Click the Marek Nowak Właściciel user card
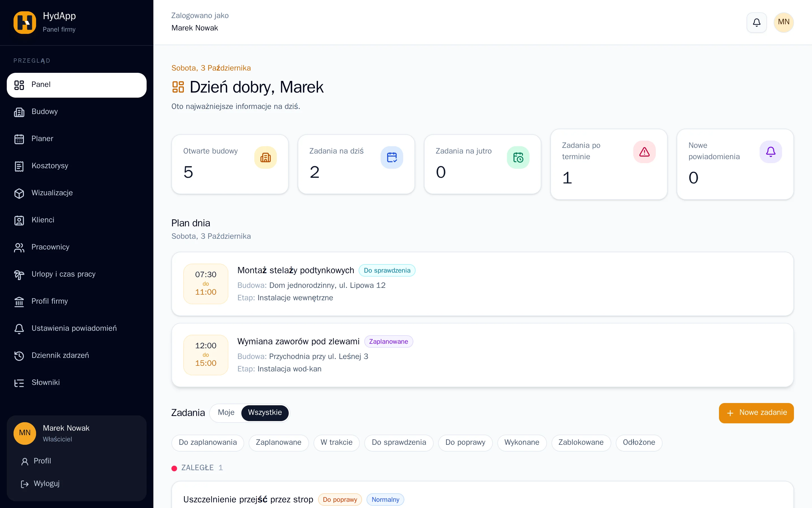 click(76, 433)
